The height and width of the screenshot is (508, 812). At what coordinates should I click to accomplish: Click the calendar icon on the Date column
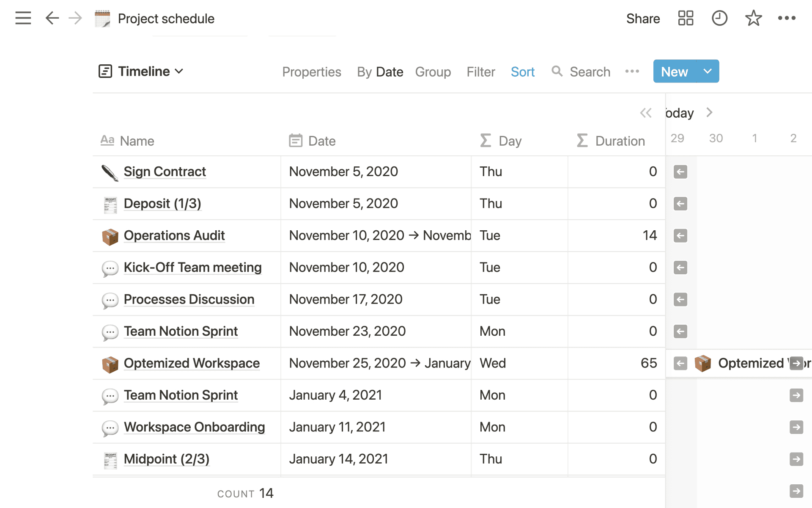[x=296, y=140]
